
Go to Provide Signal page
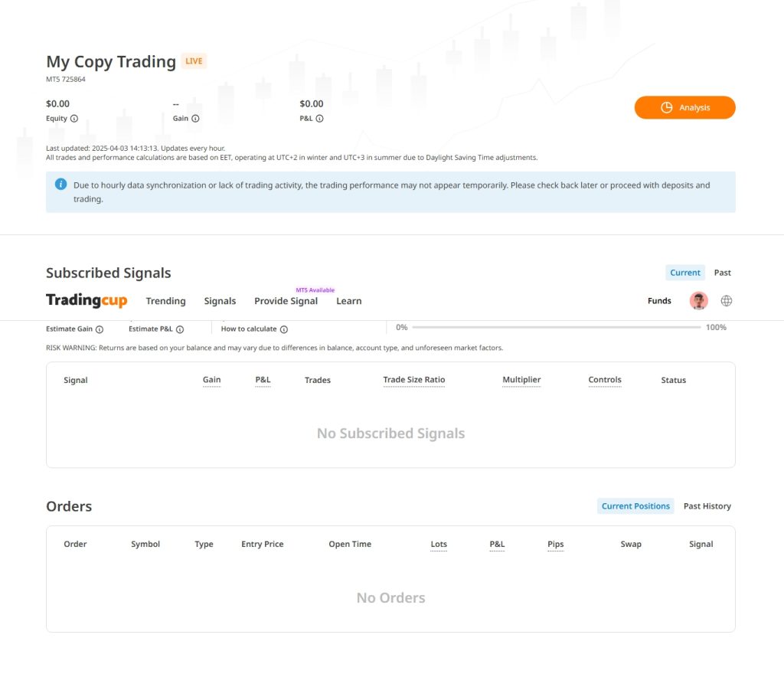point(286,301)
